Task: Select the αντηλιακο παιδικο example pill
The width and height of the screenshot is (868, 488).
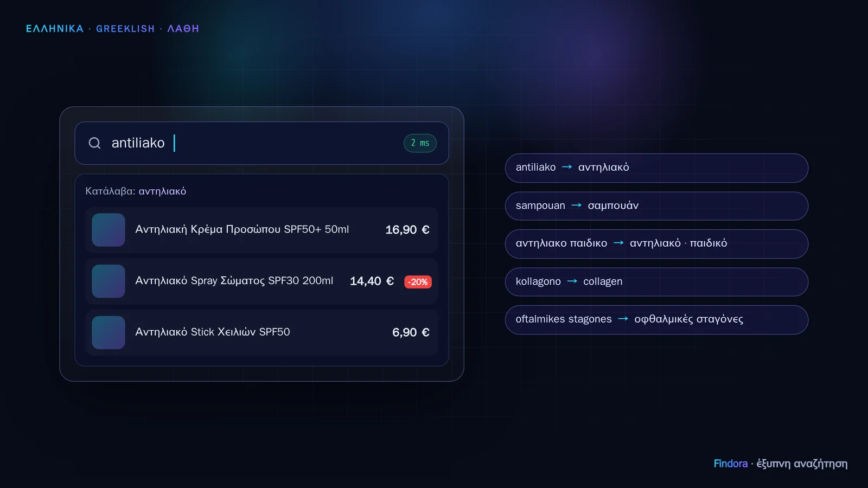Action: pos(656,244)
